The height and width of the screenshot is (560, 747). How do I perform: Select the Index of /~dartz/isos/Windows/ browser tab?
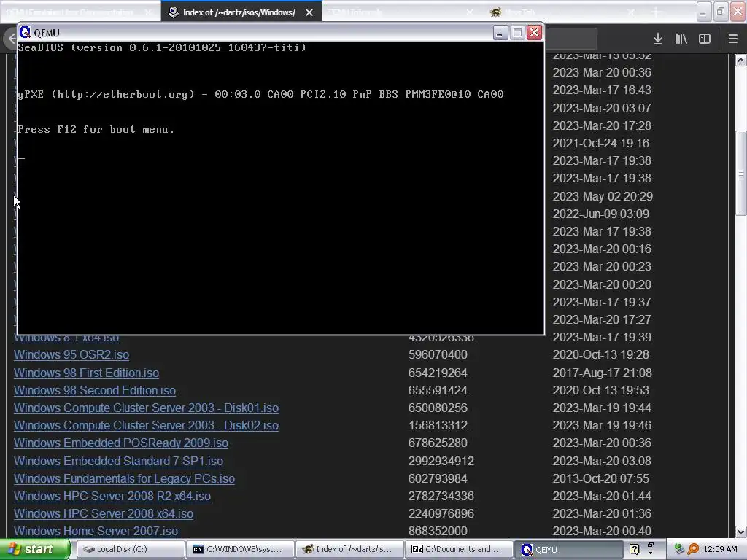[239, 12]
